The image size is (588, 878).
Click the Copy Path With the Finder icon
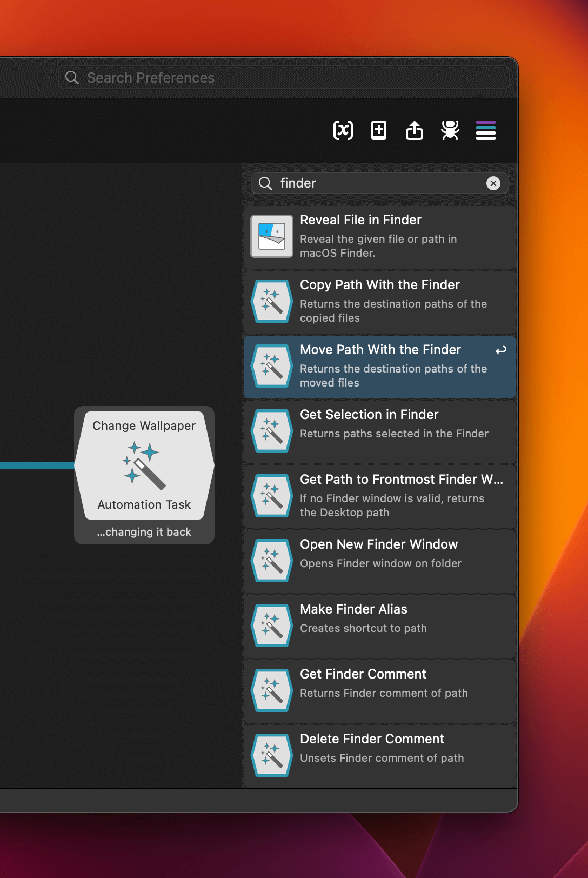[x=272, y=301]
